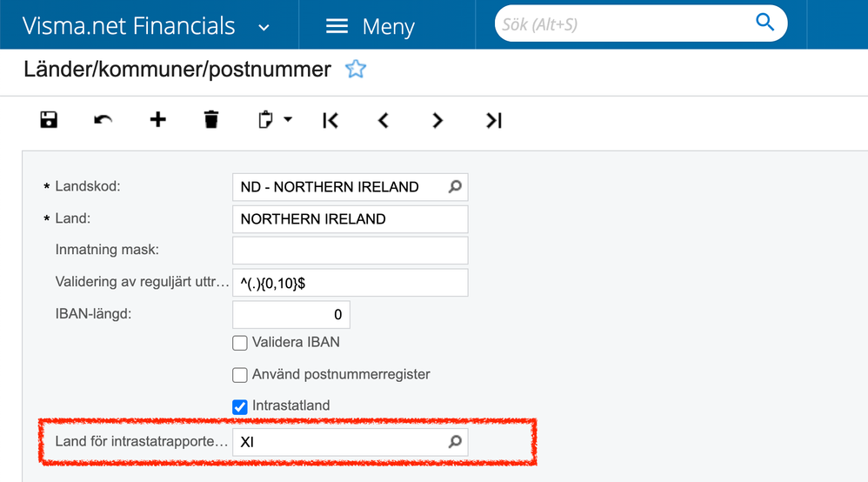Open the clipboard actions dropdown arrow

click(288, 120)
